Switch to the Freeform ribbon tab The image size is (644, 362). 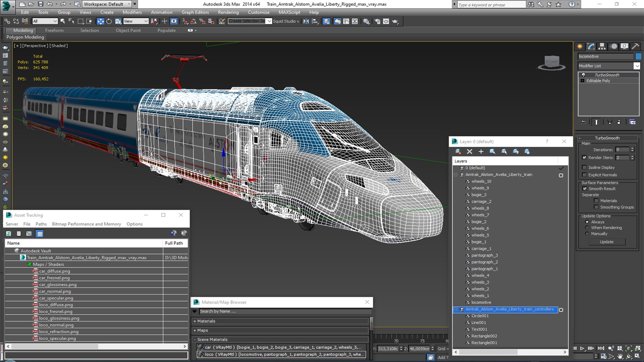point(54,30)
